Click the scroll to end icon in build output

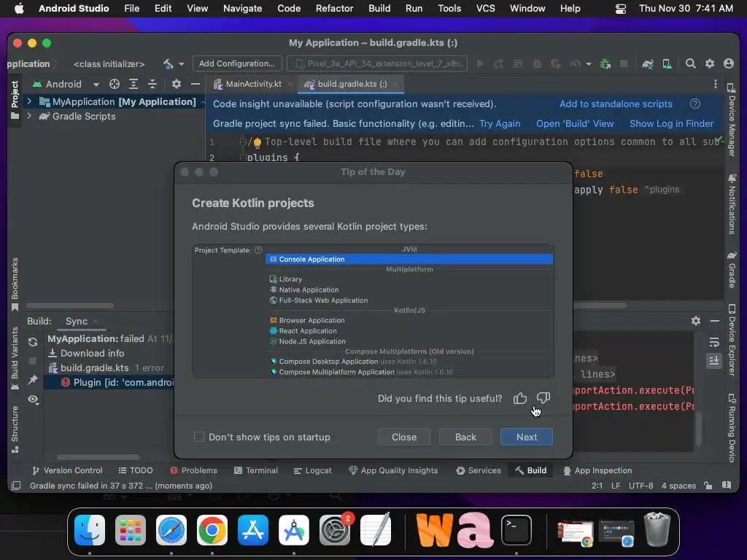pos(713,360)
